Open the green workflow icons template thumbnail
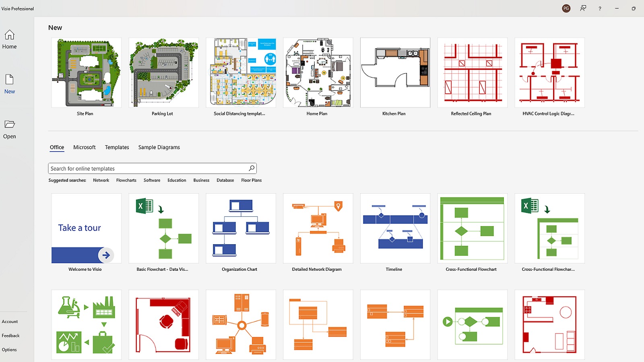This screenshot has height=362, width=644. pos(86,325)
